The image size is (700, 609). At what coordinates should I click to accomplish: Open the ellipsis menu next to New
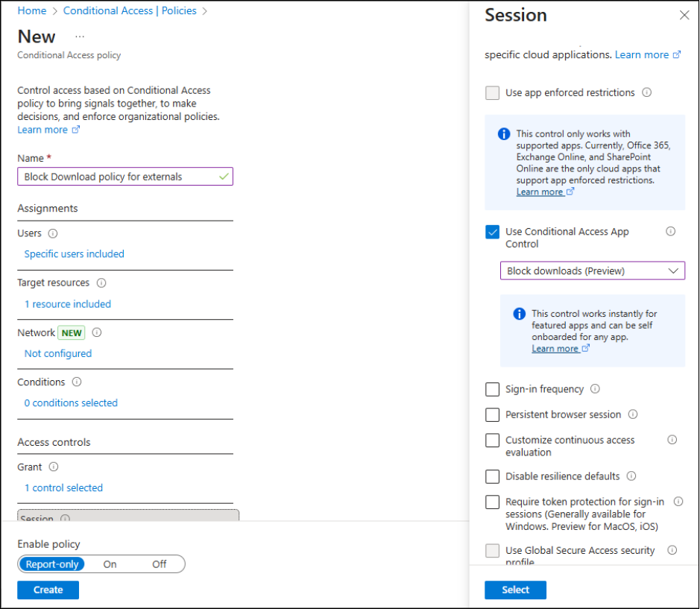point(80,37)
